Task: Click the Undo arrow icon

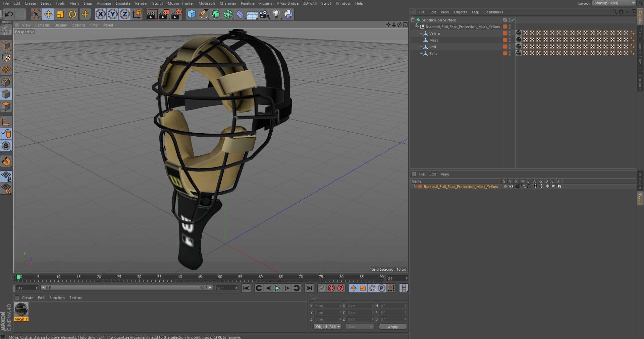Action: pos(9,14)
